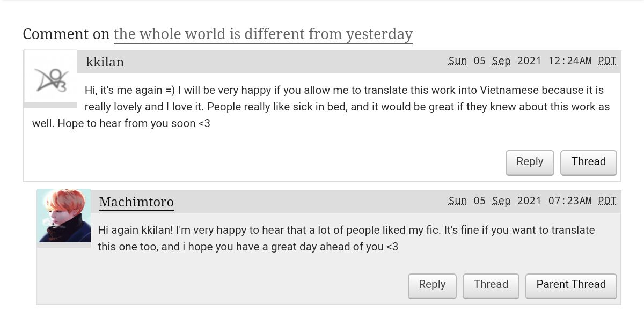Click "Sun" abbreviation in 12:24AM timestamp
The width and height of the screenshot is (644, 326).
point(458,61)
